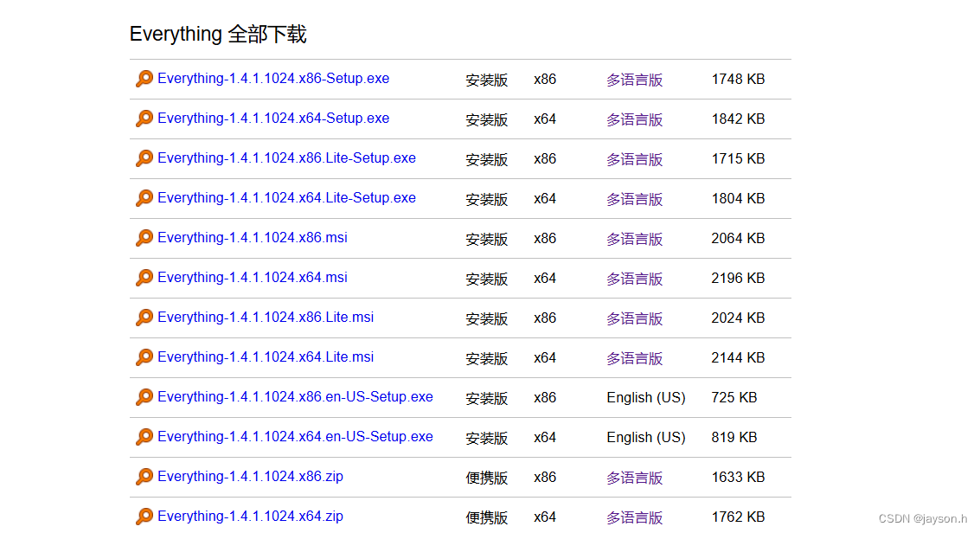Open 多语言版 link in 1762 KB row
The image size is (980, 533).
click(634, 518)
